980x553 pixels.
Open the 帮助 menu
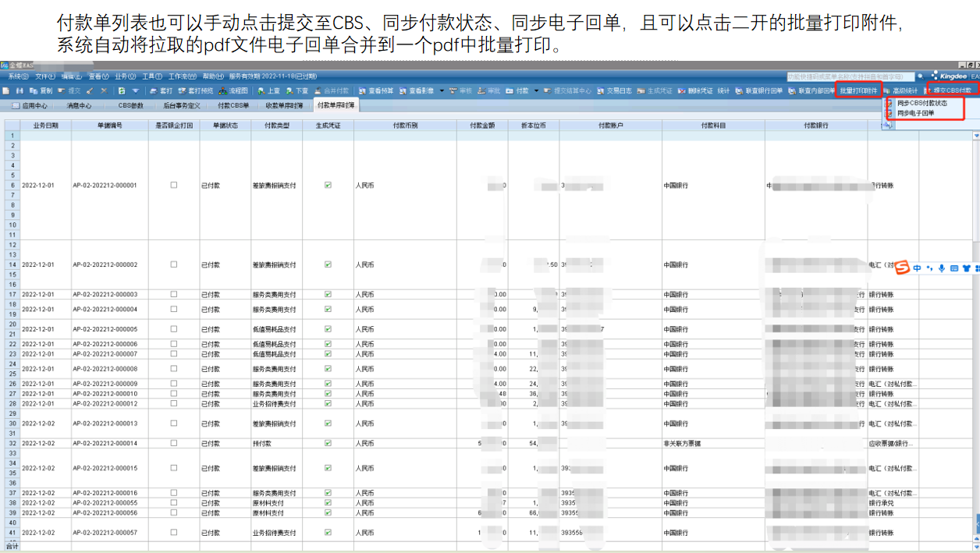[213, 76]
